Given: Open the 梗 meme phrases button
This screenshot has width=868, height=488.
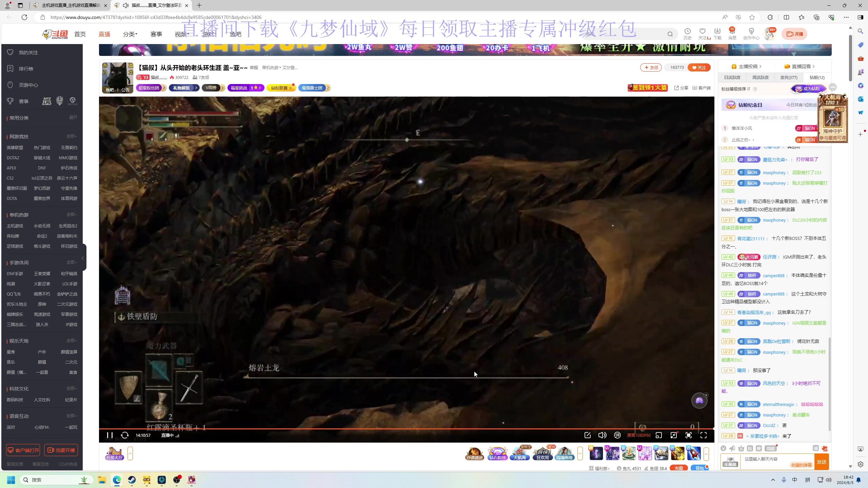Looking at the screenshot, I should point(759,448).
